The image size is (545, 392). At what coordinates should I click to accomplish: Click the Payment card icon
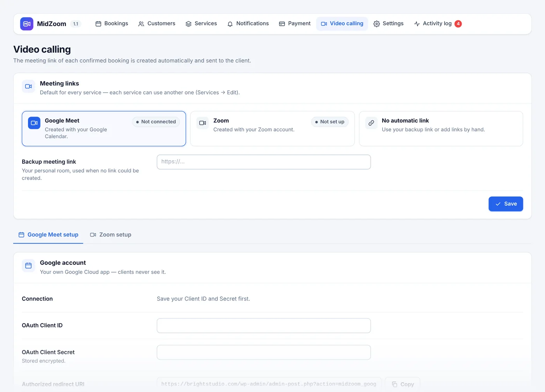pos(282,24)
